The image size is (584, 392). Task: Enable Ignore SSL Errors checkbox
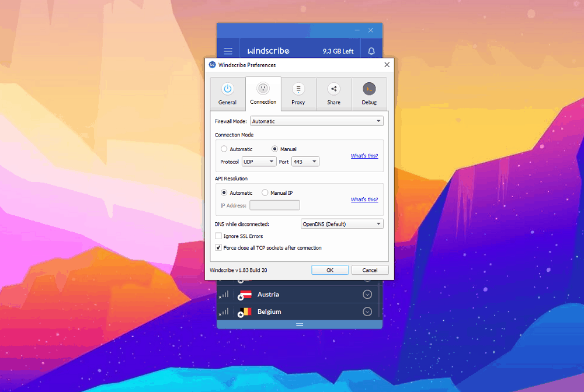click(x=218, y=236)
